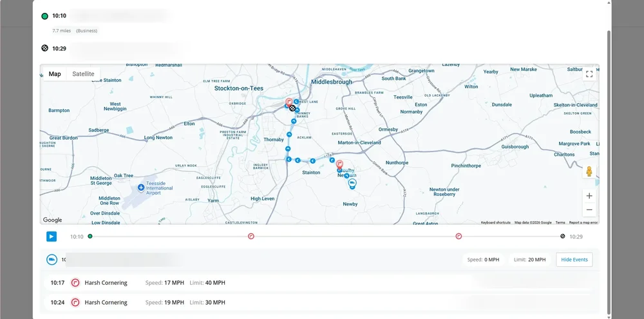
Task: Click Teesside International Airport icon
Action: [x=141, y=188]
